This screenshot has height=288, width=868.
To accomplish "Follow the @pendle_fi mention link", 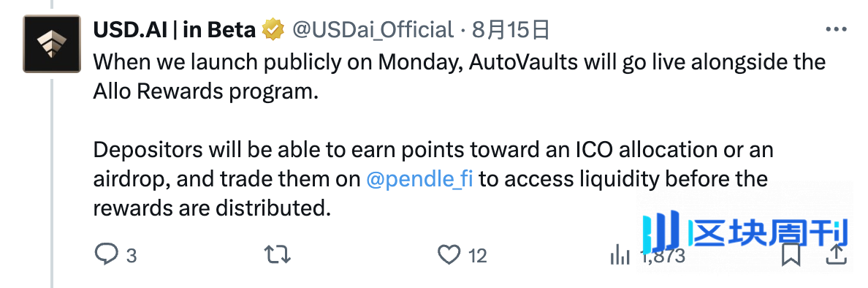I will click(419, 179).
